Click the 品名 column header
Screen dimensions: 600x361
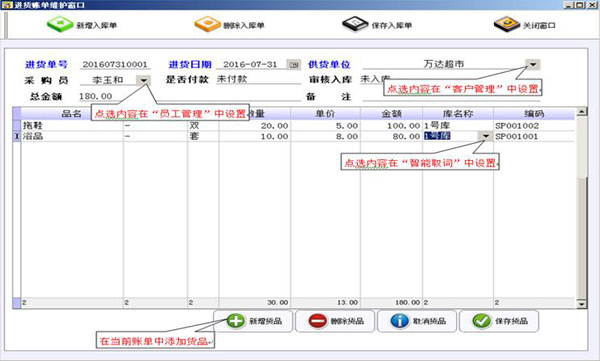point(72,114)
